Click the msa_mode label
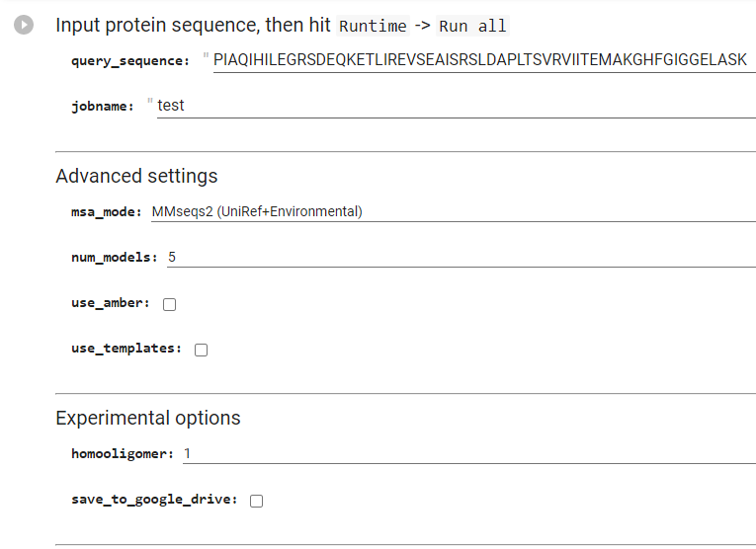The image size is (756, 549). click(106, 212)
